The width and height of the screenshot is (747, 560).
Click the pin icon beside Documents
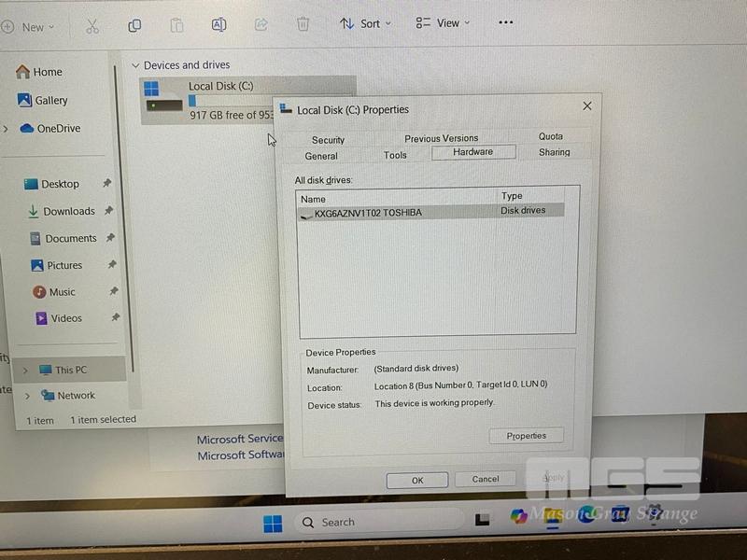[110, 237]
